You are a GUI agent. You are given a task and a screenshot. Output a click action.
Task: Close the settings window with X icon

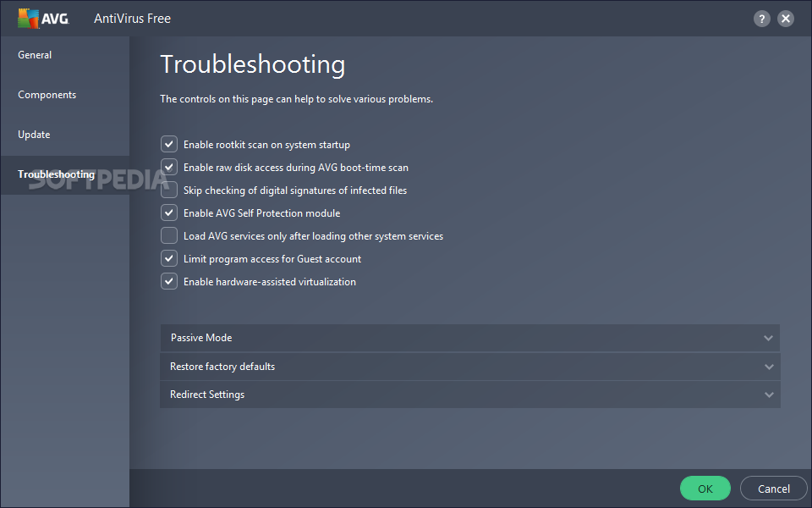click(787, 19)
